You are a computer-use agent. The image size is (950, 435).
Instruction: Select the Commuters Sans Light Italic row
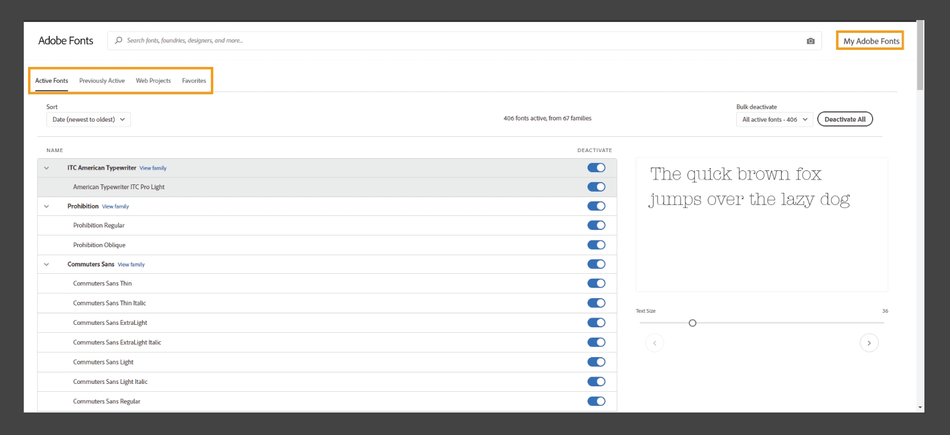tap(327, 382)
